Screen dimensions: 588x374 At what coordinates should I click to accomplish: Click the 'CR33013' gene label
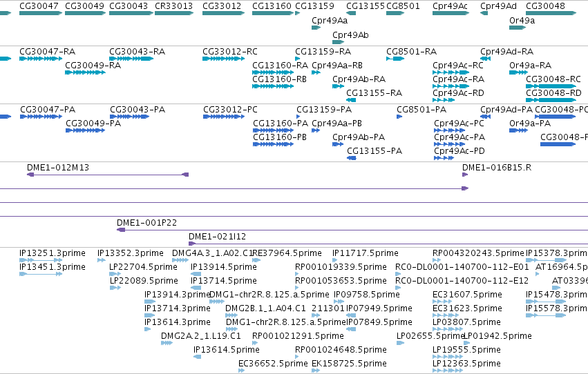(x=173, y=6)
